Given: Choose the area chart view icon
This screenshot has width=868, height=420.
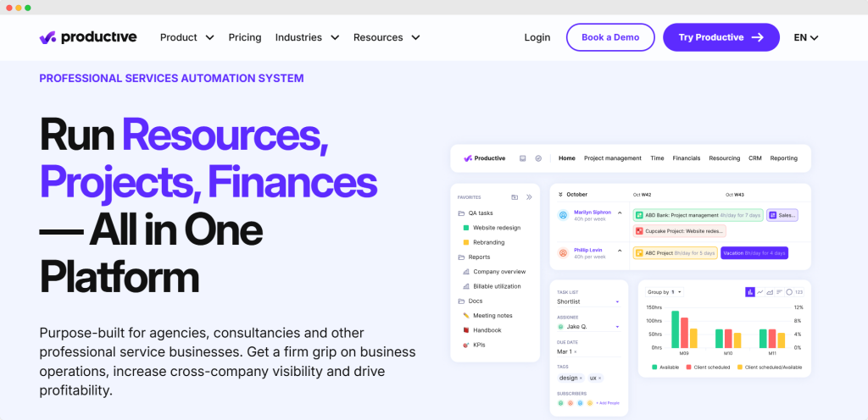Looking at the screenshot, I should coord(770,292).
